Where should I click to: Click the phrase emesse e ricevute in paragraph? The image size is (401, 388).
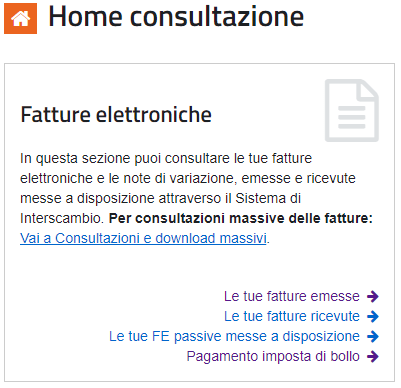pos(298,178)
